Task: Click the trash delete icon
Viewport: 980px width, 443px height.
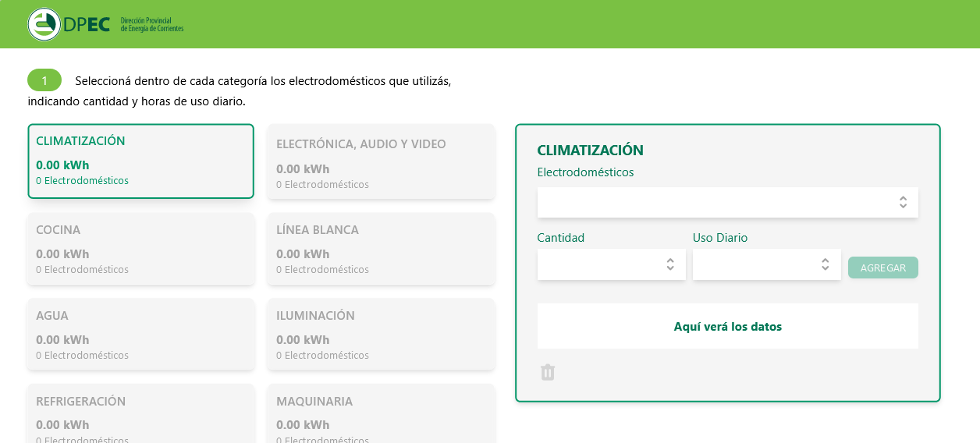Action: 548,373
